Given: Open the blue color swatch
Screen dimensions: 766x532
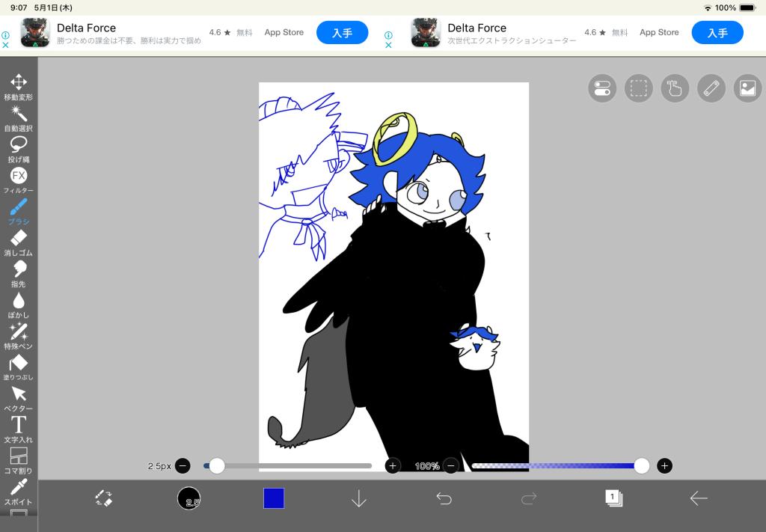Looking at the screenshot, I should [x=274, y=498].
